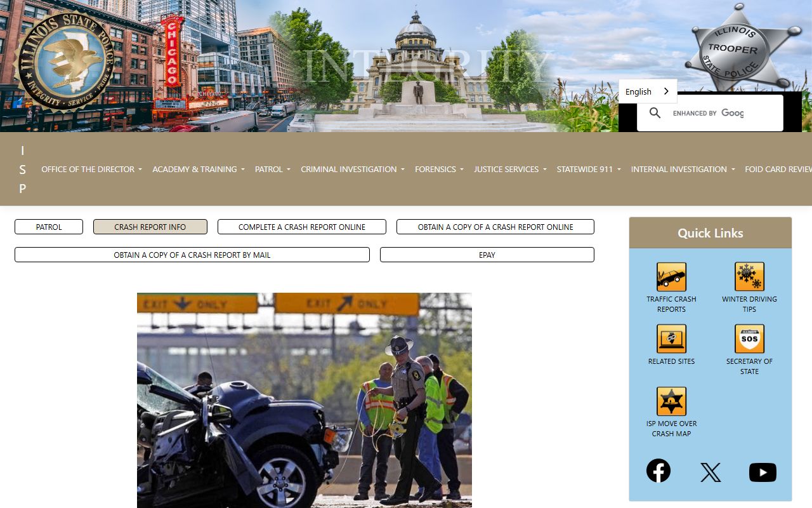
Task: Open Obtain a Copy of a Crash Report by Mail
Action: (192, 255)
